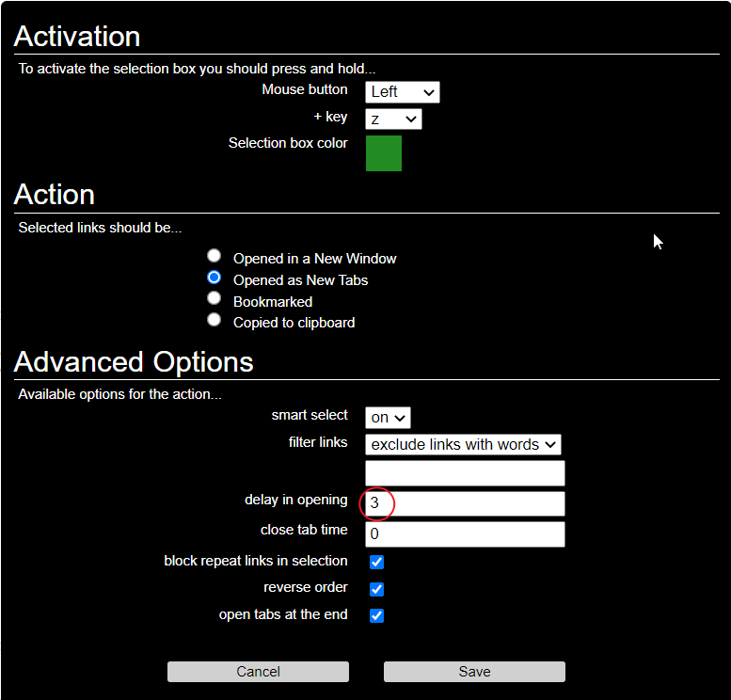Click the empty filter words text field
The height and width of the screenshot is (700, 731).
(465, 473)
